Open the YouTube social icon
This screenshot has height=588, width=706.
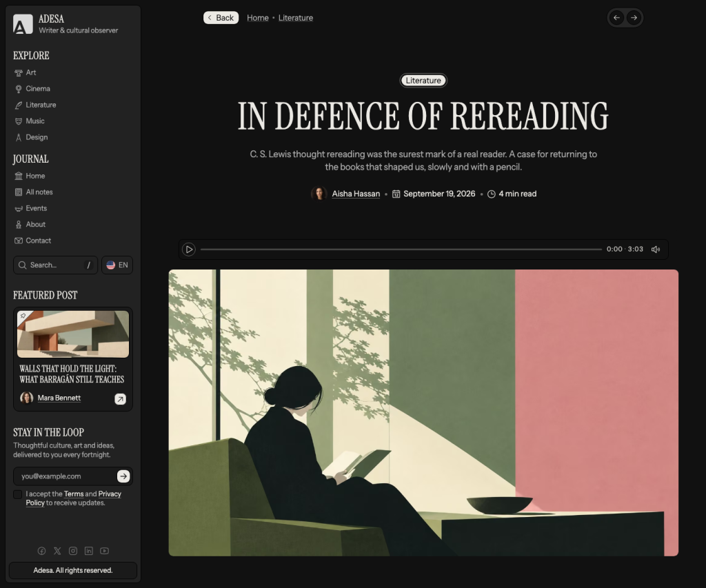[x=105, y=551]
